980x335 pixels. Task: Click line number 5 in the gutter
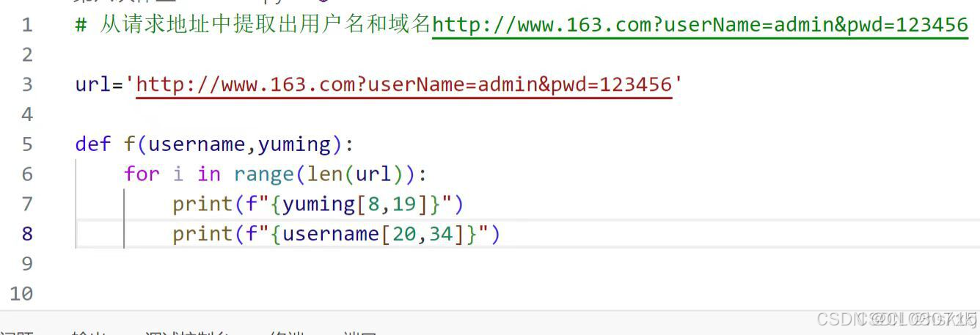[x=27, y=144]
